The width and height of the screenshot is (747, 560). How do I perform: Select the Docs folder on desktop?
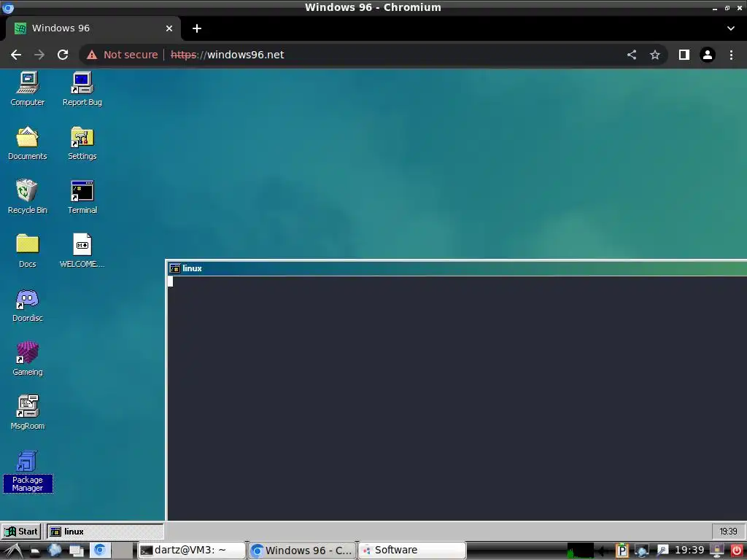(x=28, y=251)
